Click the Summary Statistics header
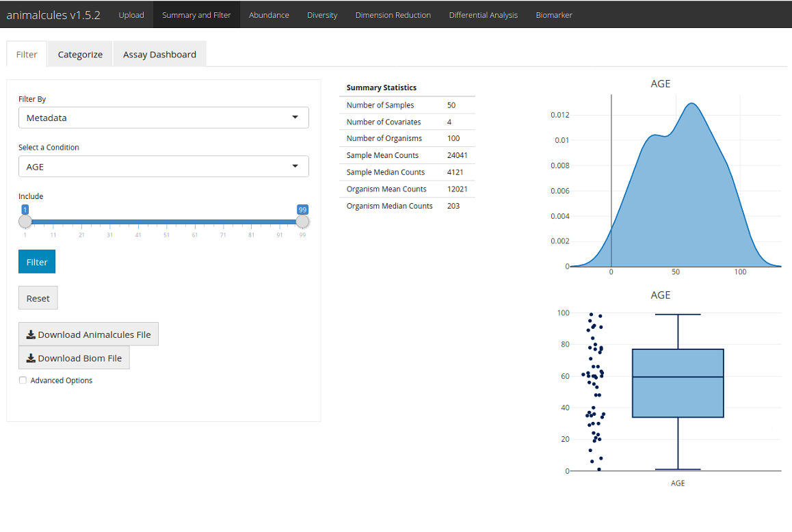 [x=382, y=88]
